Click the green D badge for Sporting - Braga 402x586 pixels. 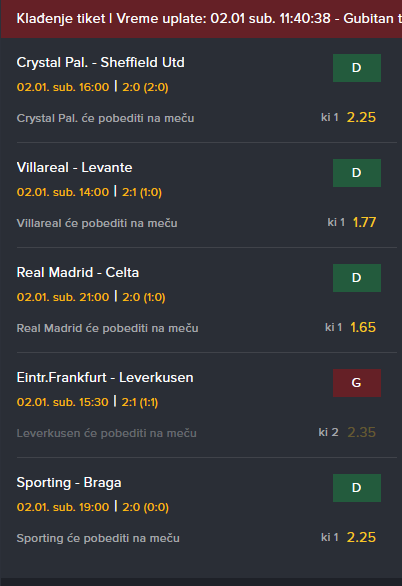pyautogui.click(x=357, y=488)
